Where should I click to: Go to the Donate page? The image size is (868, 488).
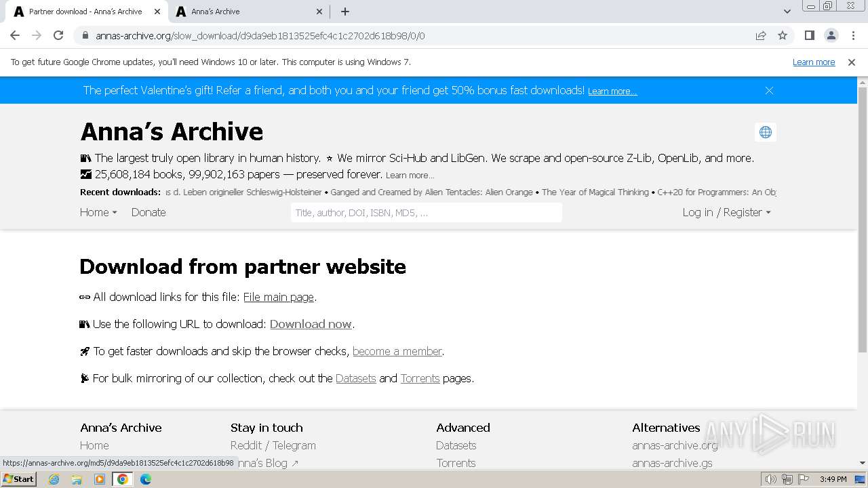(x=149, y=212)
